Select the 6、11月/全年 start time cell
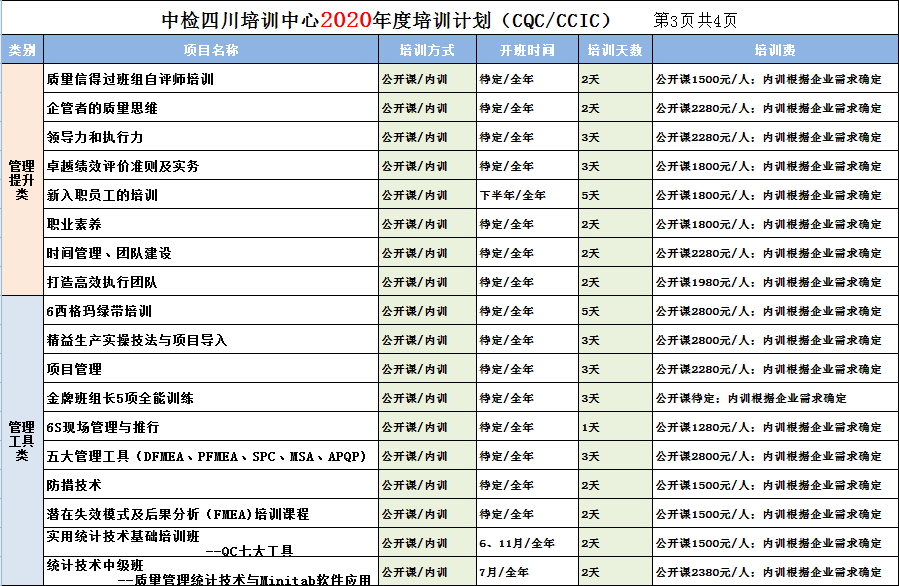This screenshot has width=899, height=586. (x=517, y=543)
